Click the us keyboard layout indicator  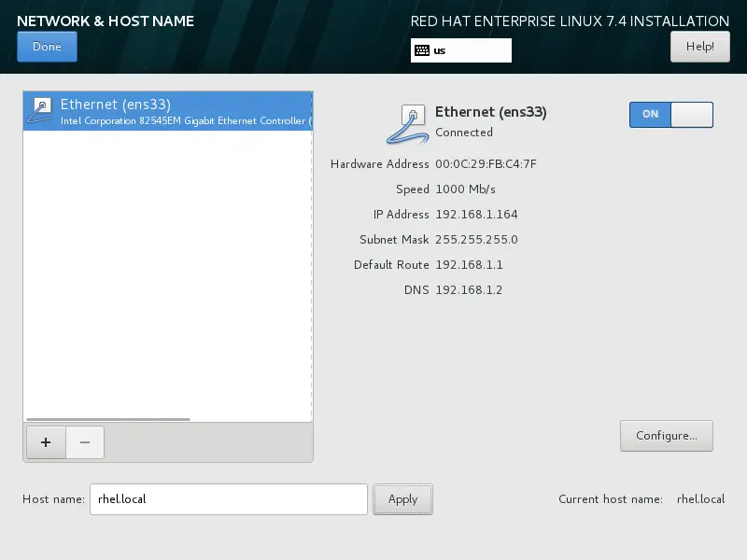460,50
